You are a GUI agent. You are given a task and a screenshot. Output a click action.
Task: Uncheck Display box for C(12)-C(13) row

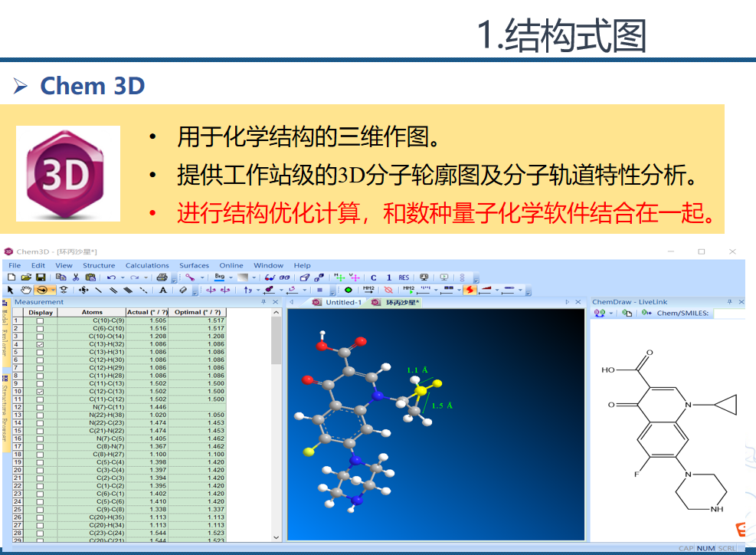tap(41, 392)
